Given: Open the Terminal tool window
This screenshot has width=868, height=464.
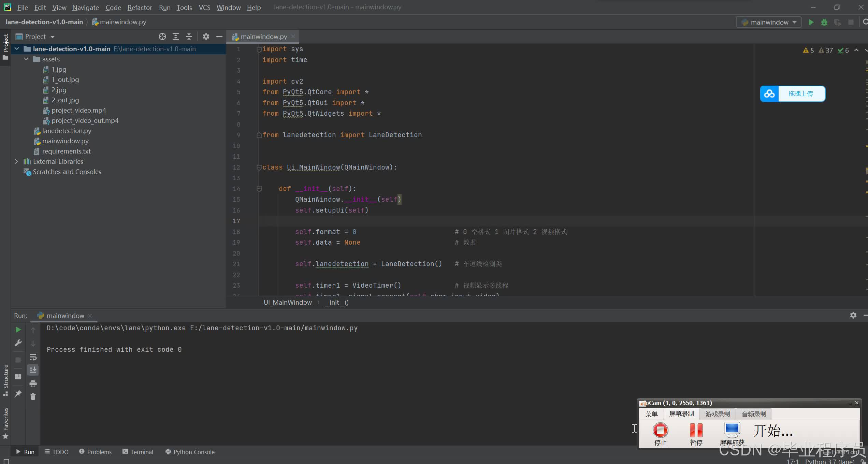Looking at the screenshot, I should click(138, 452).
